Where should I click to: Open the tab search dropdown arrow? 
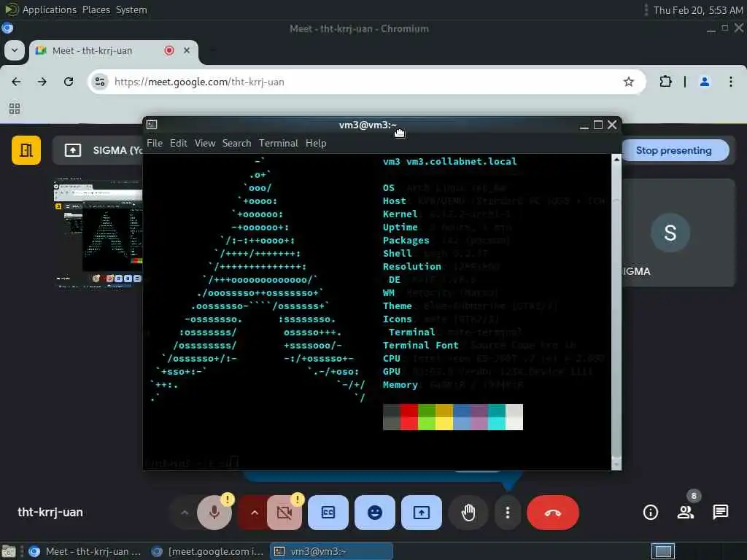pos(15,50)
